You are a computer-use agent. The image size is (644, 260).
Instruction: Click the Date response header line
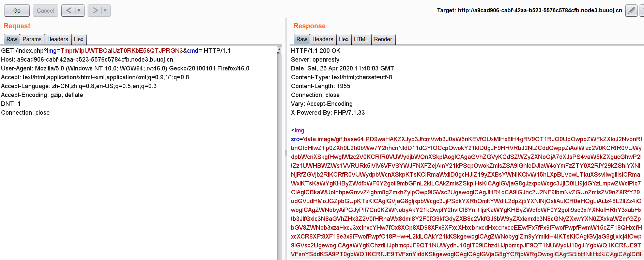coord(342,68)
